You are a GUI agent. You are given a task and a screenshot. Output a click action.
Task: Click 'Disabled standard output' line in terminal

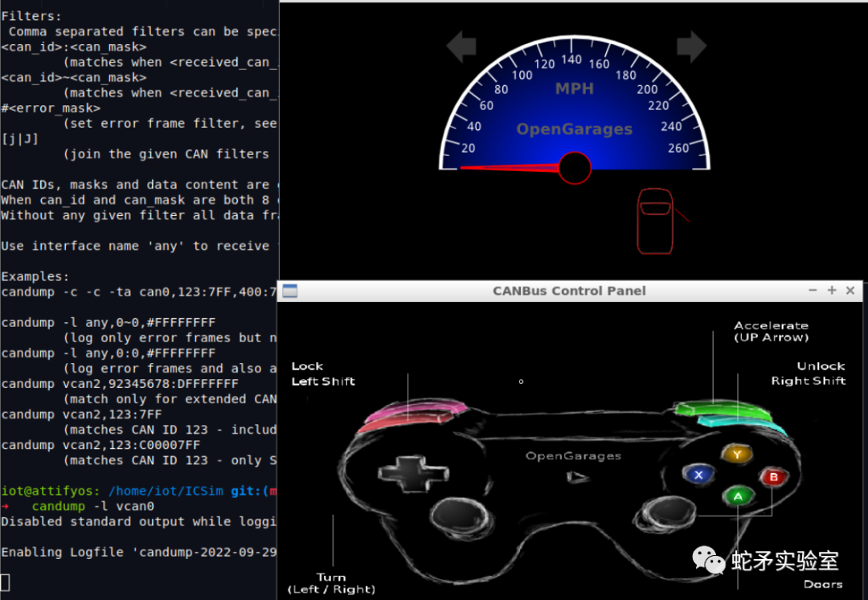coord(138,521)
